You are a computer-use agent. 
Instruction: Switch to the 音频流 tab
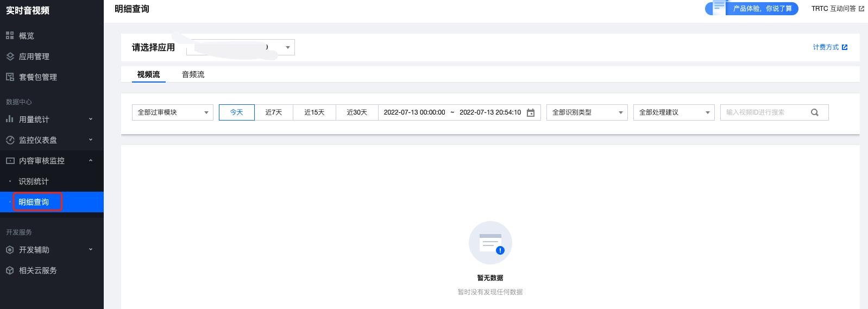tap(193, 74)
